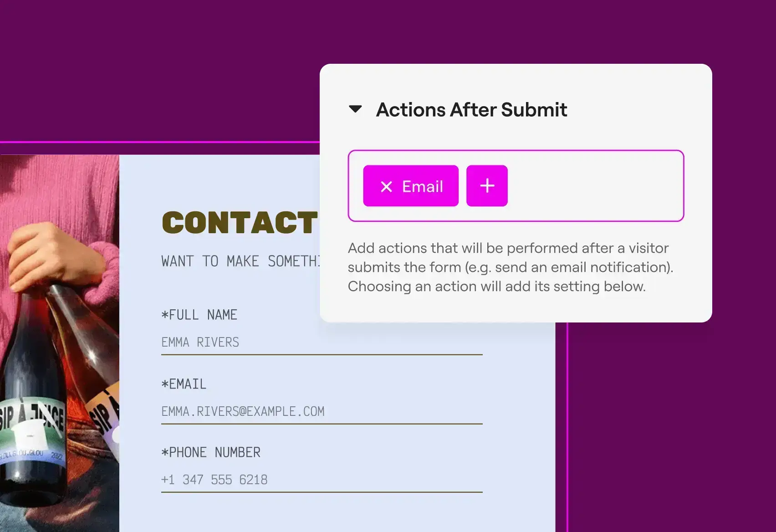The image size is (776, 532).
Task: Click the Actions After Submit heading
Action: (x=471, y=110)
